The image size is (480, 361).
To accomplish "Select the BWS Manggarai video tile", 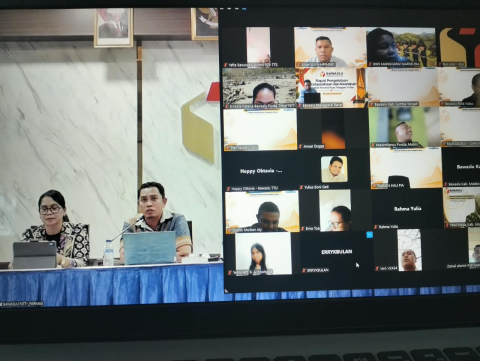I will 401,47.
